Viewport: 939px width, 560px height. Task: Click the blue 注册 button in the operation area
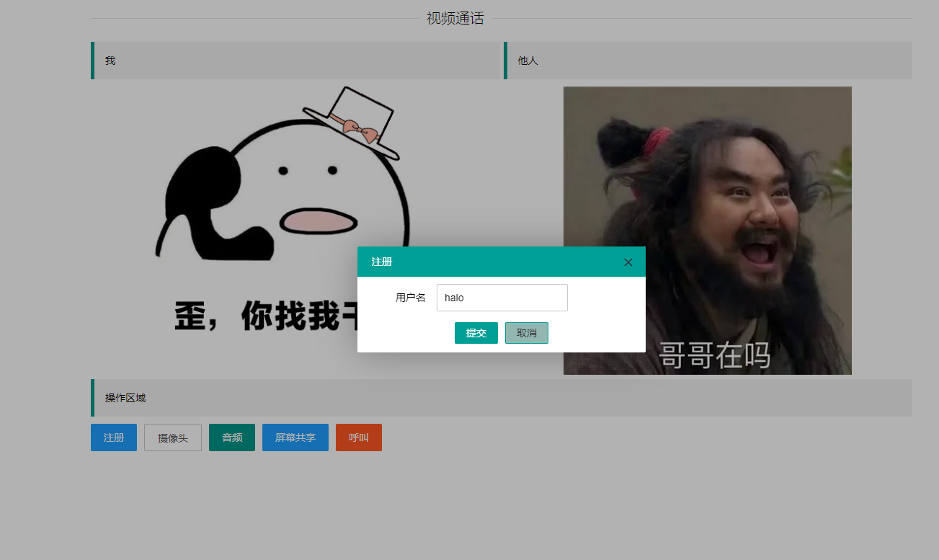114,437
